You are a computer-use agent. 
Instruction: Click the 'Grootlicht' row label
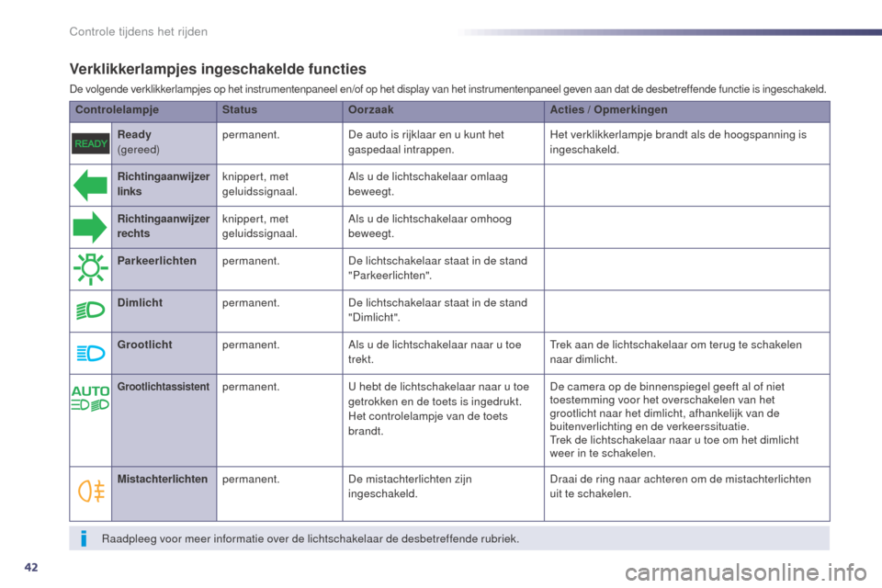point(144,345)
